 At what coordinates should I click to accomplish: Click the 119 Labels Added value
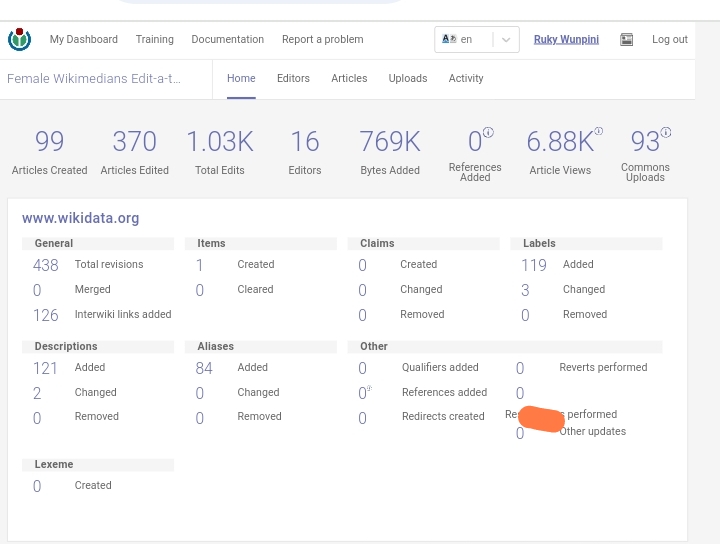click(534, 265)
